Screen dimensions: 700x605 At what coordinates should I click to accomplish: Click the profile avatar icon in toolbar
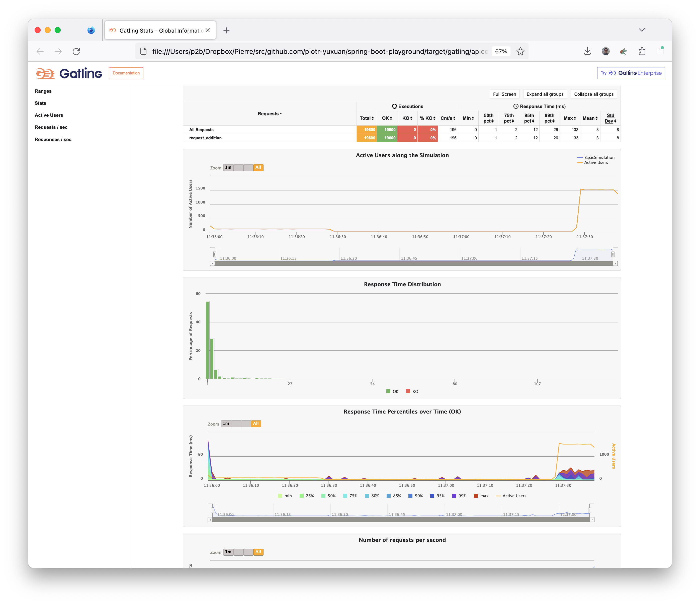coord(605,51)
